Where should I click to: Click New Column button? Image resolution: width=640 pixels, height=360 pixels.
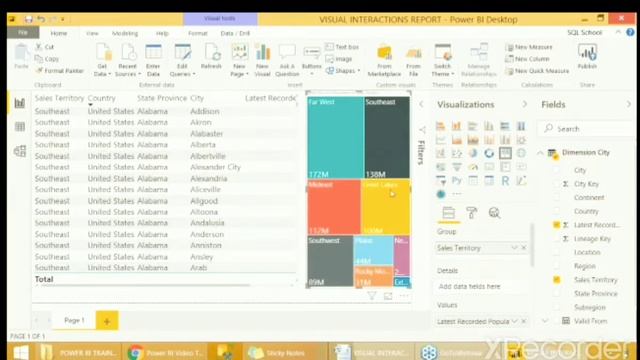click(527, 59)
